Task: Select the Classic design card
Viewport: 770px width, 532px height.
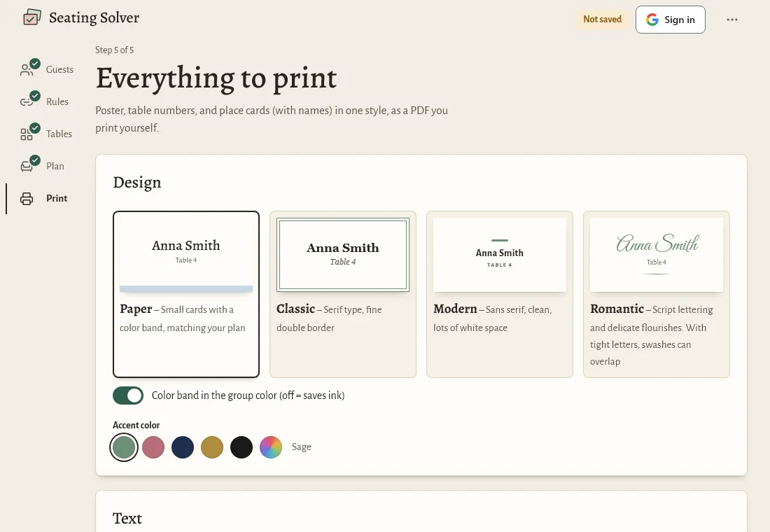Action: point(343,294)
